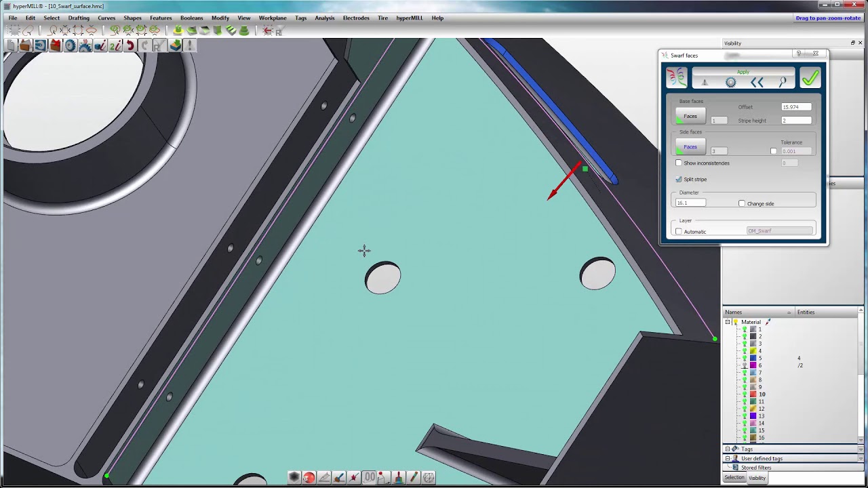This screenshot has height=488, width=868.
Task: Click the Material eyedropper icon
Action: 768,322
